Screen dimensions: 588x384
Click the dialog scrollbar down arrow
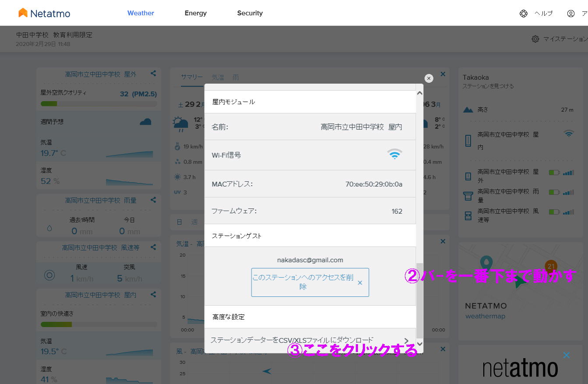(x=420, y=344)
